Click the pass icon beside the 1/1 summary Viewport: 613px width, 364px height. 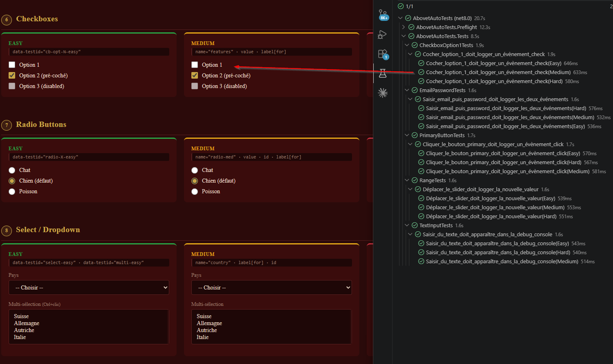point(401,6)
